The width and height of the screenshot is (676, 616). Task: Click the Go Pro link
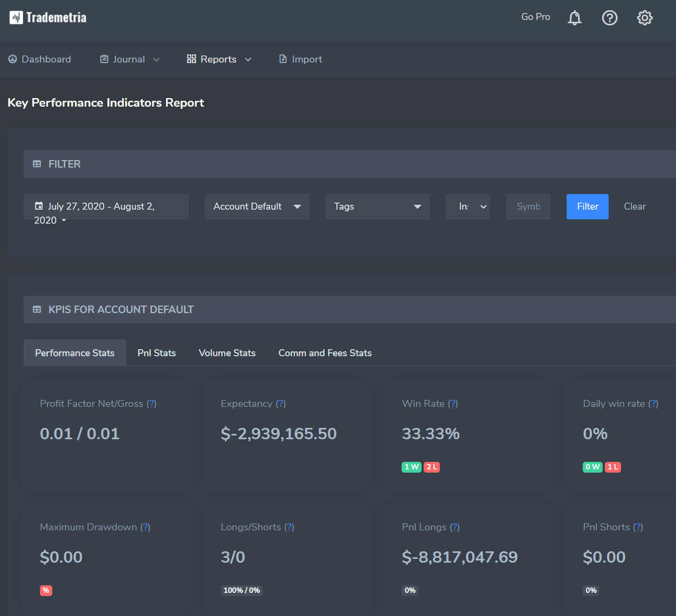point(535,17)
